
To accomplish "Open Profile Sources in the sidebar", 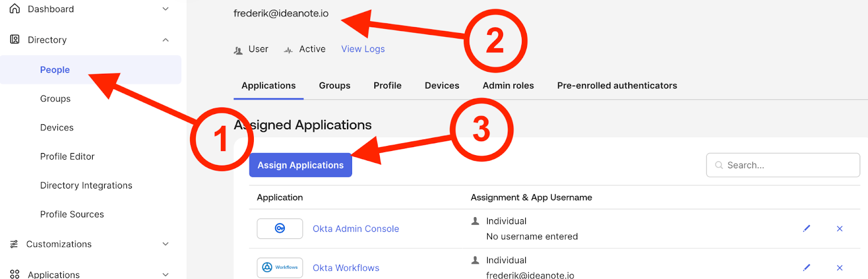I will [x=72, y=214].
